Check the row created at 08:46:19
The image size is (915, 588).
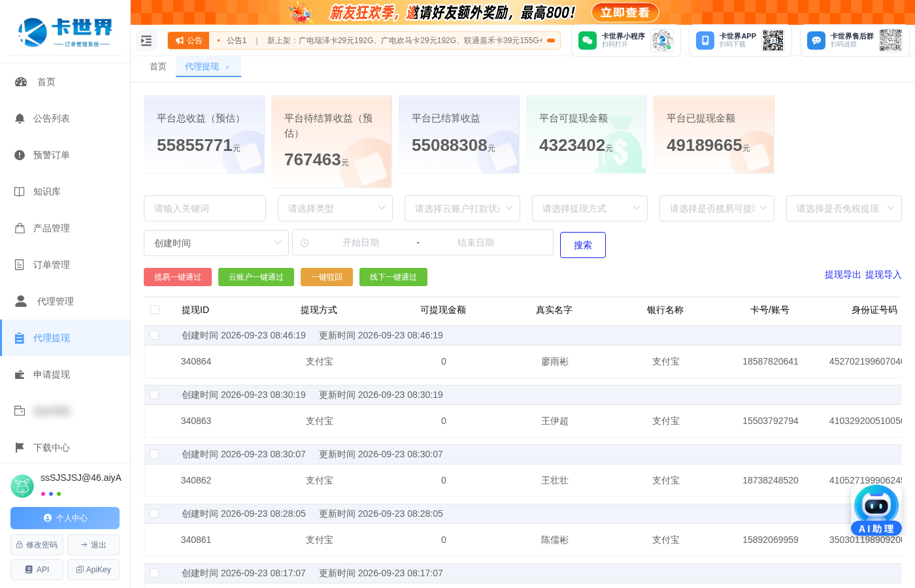[154, 335]
